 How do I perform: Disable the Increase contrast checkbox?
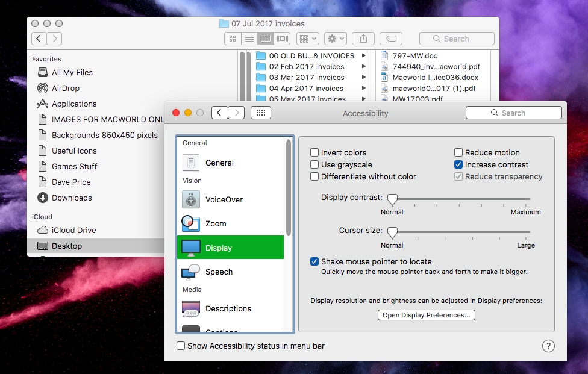tap(458, 165)
